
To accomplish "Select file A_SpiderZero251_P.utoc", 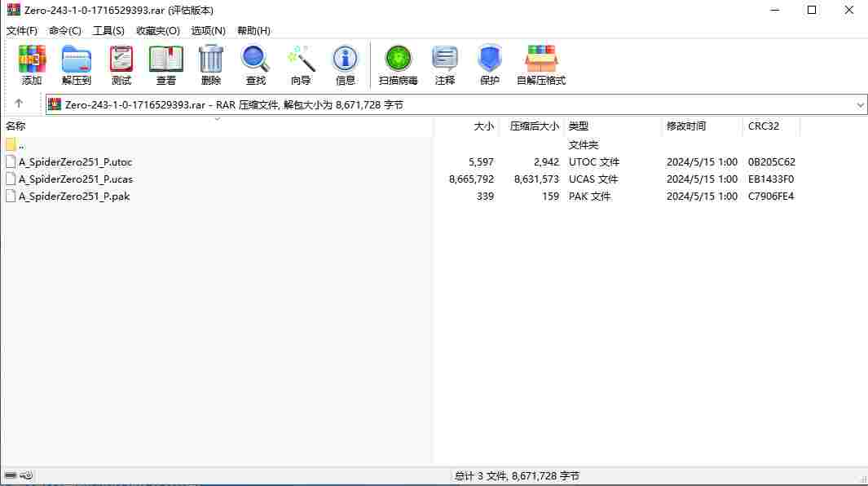I will click(x=75, y=161).
